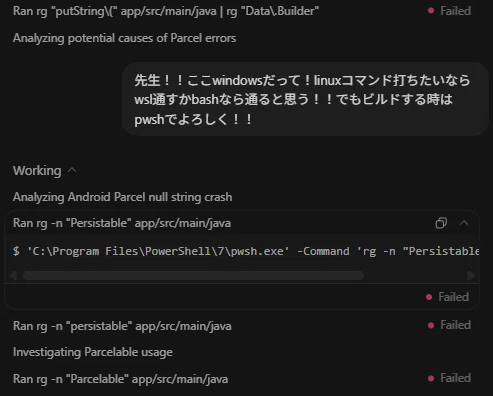Image resolution: width=493 pixels, height=396 pixels.
Task: Open the putString rg command row
Action: (x=166, y=11)
